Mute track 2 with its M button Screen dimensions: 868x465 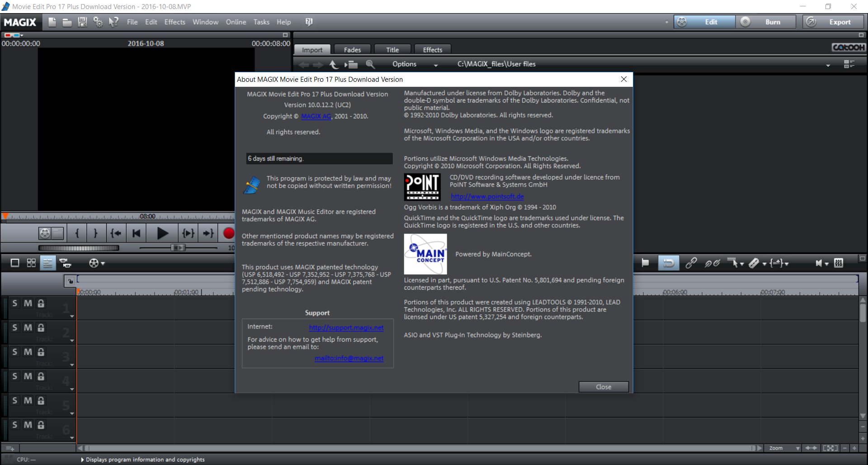(x=28, y=328)
